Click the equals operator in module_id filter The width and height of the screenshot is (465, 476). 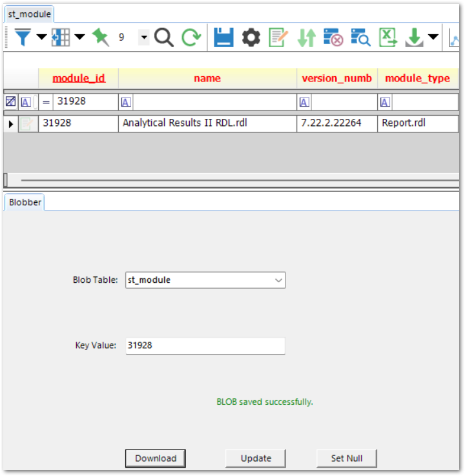46,102
